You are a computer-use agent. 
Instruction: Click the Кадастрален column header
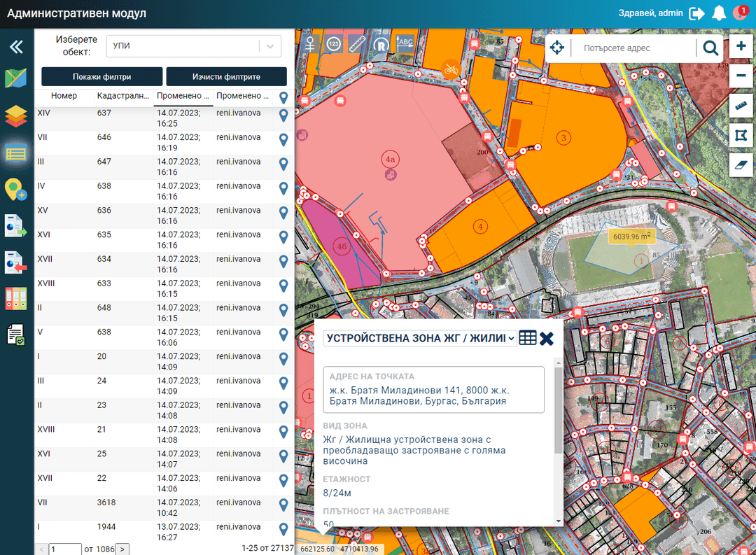[123, 96]
